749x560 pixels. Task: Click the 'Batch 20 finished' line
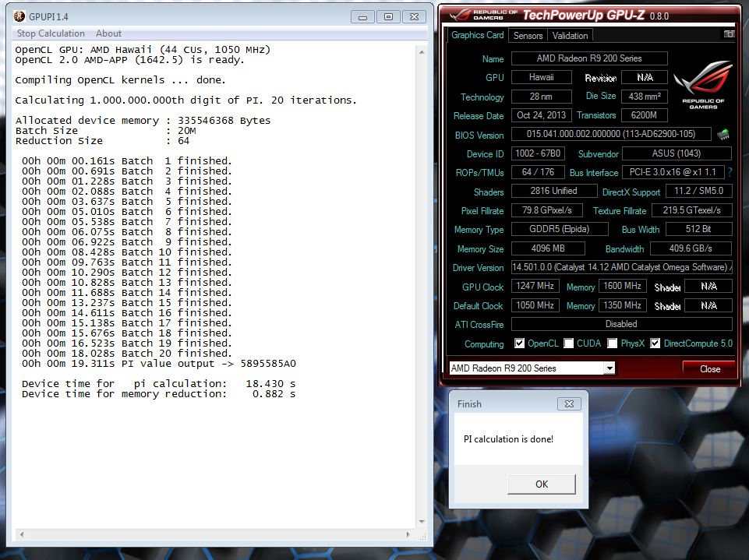coord(126,354)
